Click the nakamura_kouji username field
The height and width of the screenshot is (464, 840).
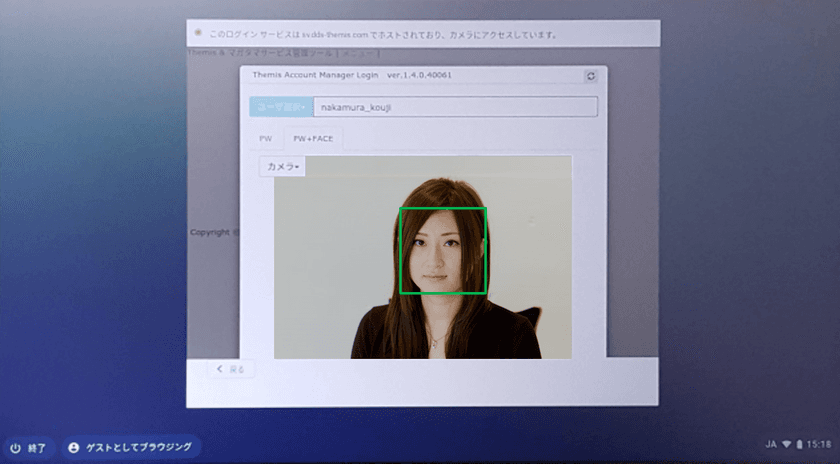[455, 107]
